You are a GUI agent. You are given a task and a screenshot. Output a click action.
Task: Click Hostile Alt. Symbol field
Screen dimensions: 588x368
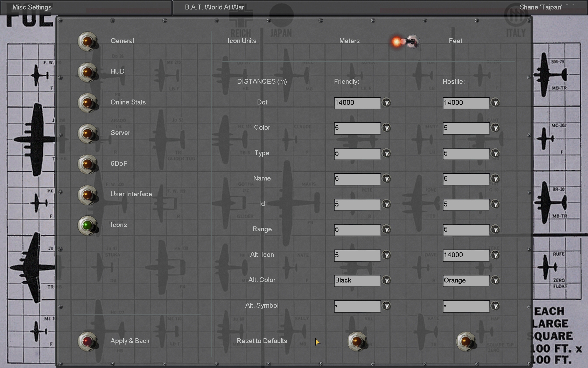click(x=466, y=306)
